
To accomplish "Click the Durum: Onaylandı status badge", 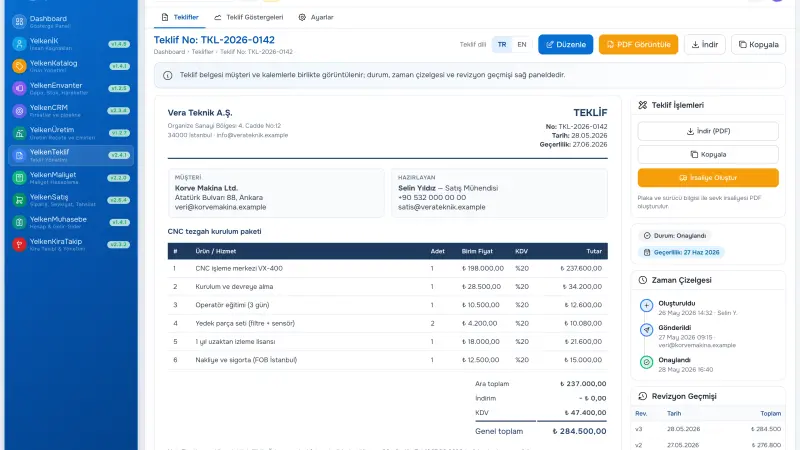I will (x=674, y=236).
